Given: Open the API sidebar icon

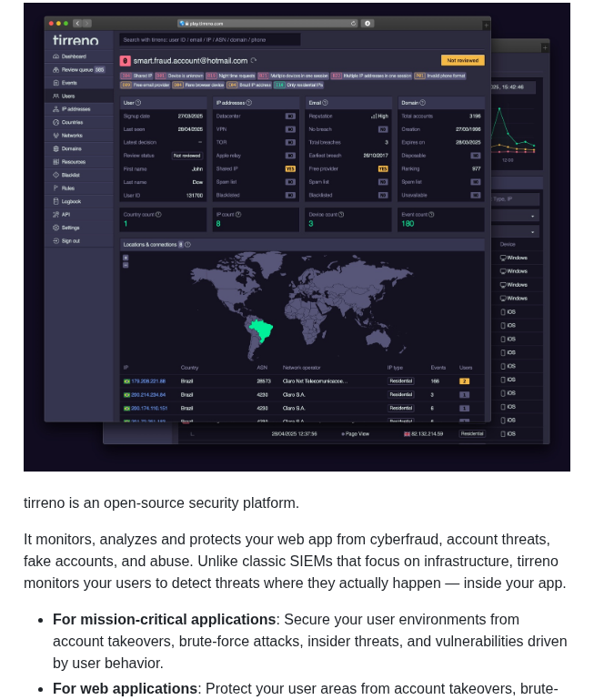Looking at the screenshot, I should pos(55,214).
